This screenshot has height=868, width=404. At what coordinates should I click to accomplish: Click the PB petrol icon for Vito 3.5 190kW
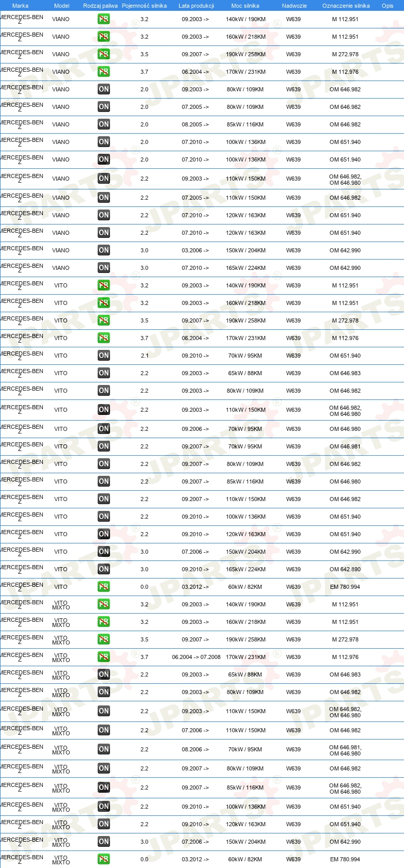(104, 320)
